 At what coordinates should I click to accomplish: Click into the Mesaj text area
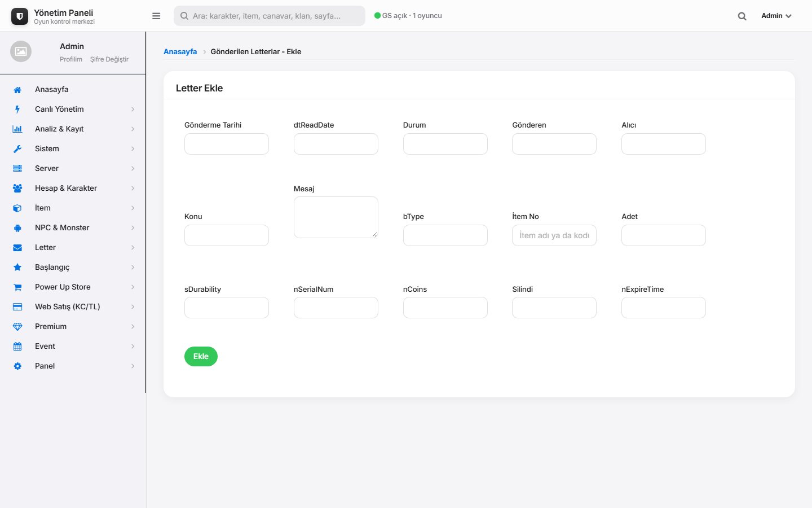click(336, 217)
